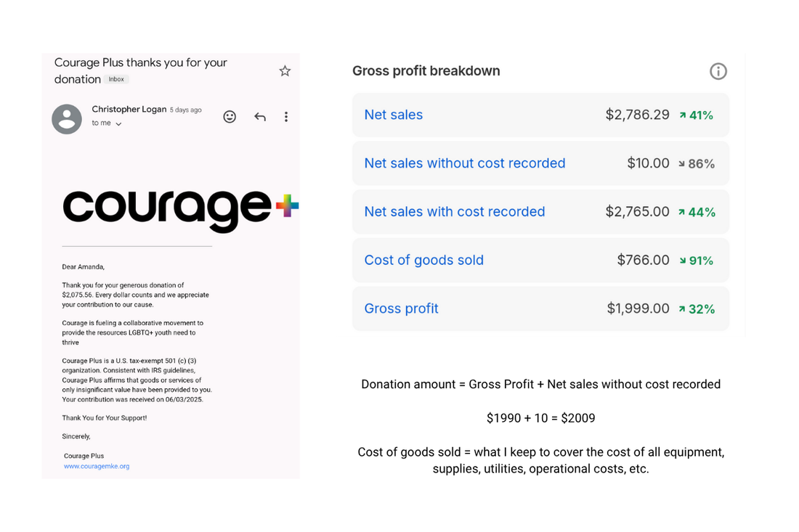
Task: Expand the "to me" recipient details
Action: click(x=118, y=124)
